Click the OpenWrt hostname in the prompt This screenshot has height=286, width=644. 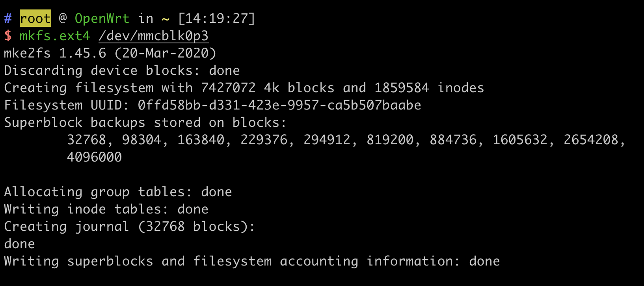tap(102, 19)
